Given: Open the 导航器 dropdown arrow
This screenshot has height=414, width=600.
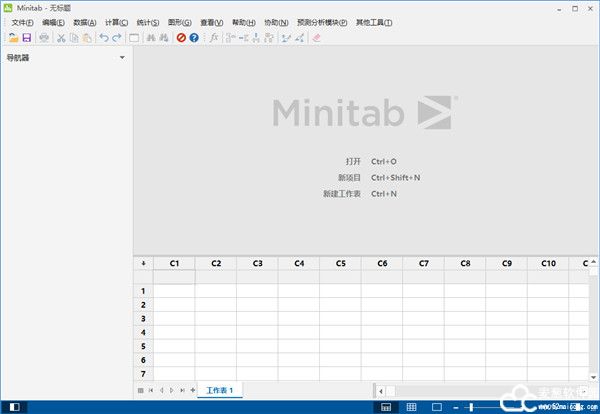Looking at the screenshot, I should 122,57.
